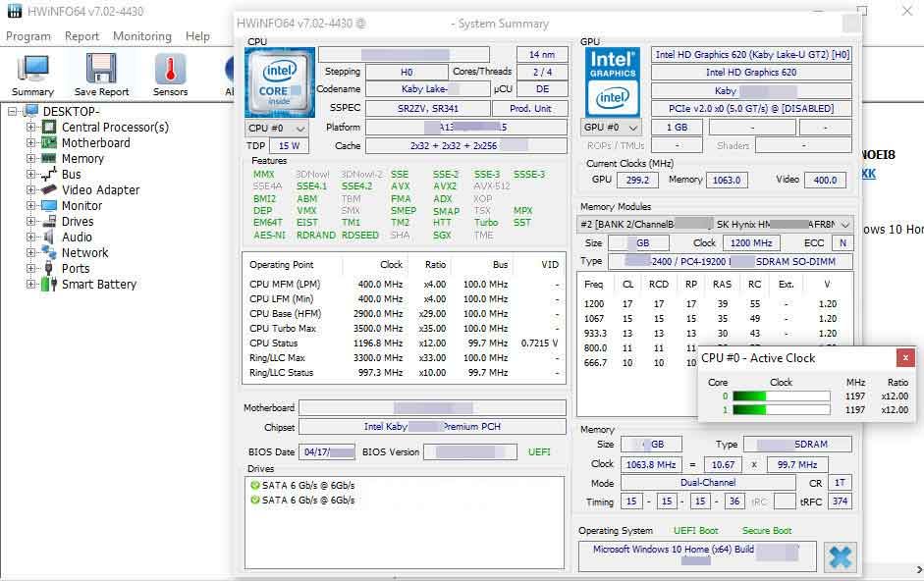Screen dimensions: 924x581
Task: Select the Monitor tree icon
Action: click(49, 206)
